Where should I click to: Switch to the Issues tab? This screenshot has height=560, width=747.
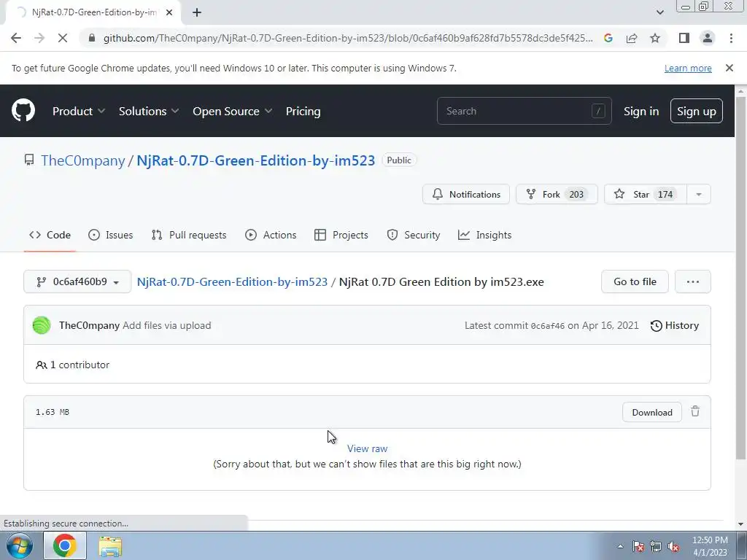tap(111, 235)
